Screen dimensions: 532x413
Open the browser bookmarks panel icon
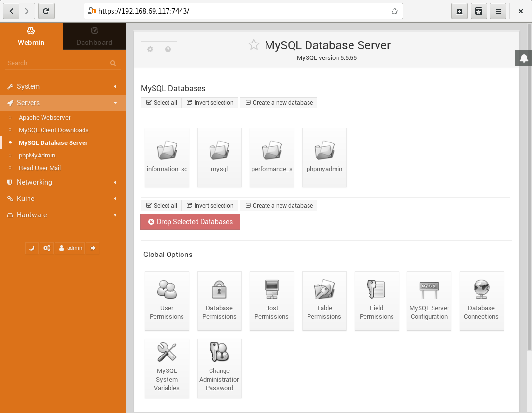pyautogui.click(x=479, y=11)
